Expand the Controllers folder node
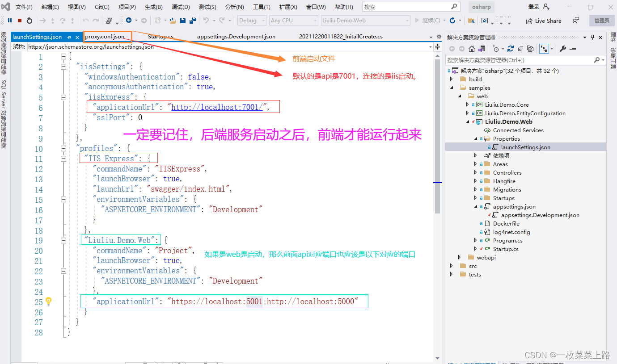617x364 pixels. pos(476,172)
